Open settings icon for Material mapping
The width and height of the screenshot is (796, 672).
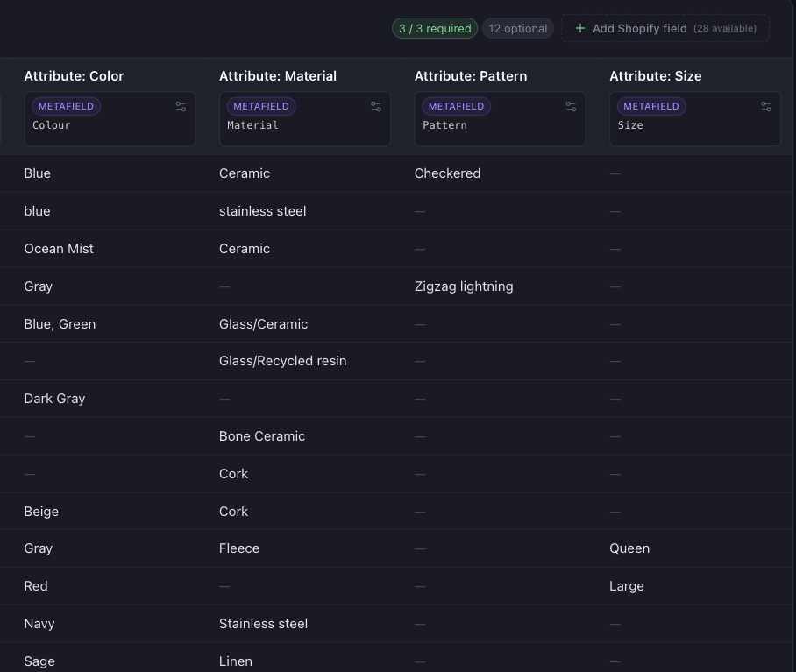tap(376, 107)
